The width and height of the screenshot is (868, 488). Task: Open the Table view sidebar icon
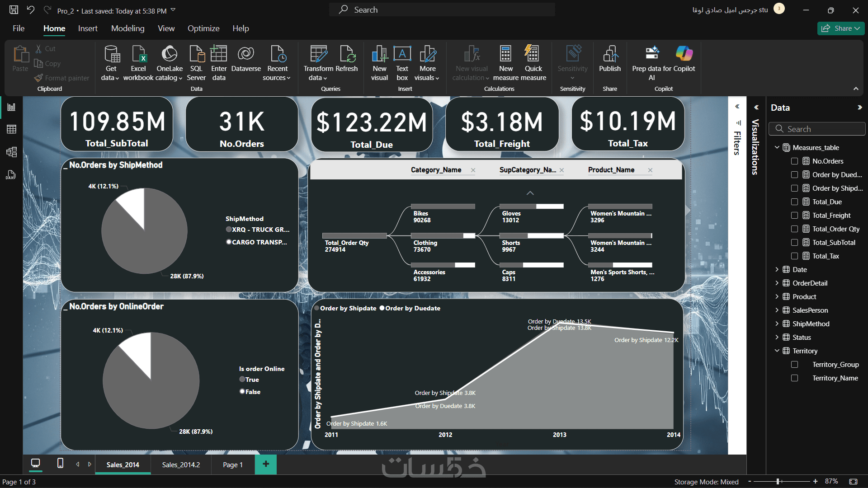[12, 129]
